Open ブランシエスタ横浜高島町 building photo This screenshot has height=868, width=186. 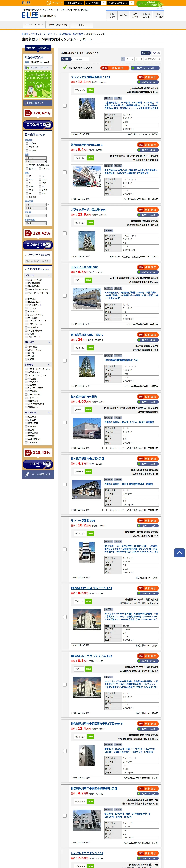coord(87,108)
